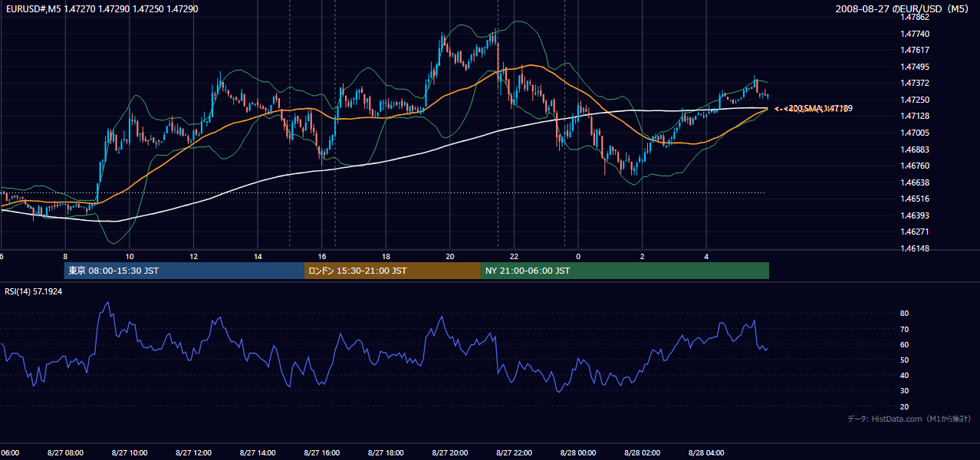980x460 pixels.
Task: Click the 8/27 10:00 date axis label
Action: tap(130, 453)
